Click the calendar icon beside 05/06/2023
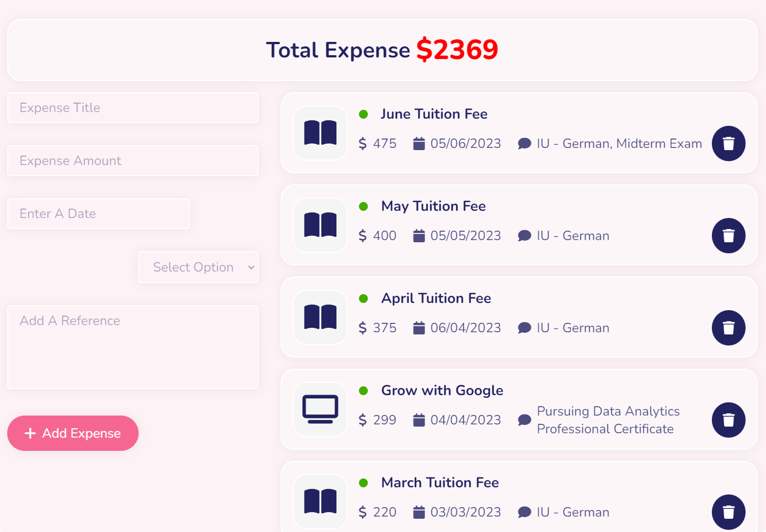766x532 pixels. tap(419, 143)
